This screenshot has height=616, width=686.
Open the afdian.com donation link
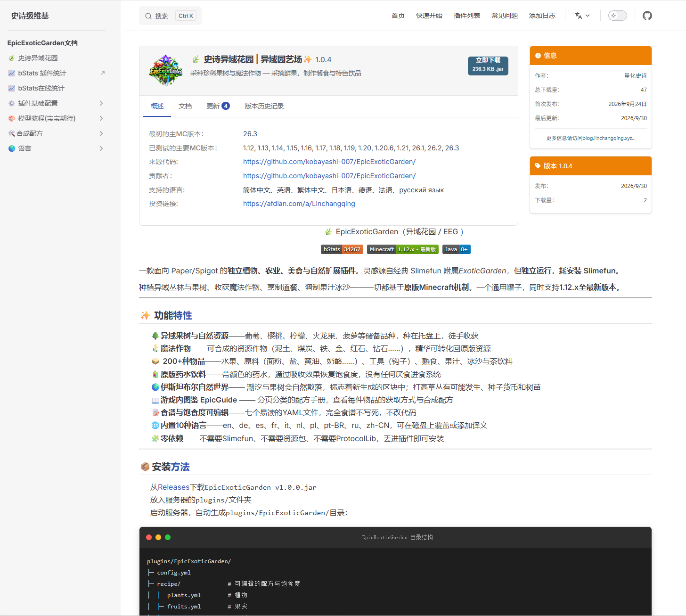pyautogui.click(x=299, y=204)
